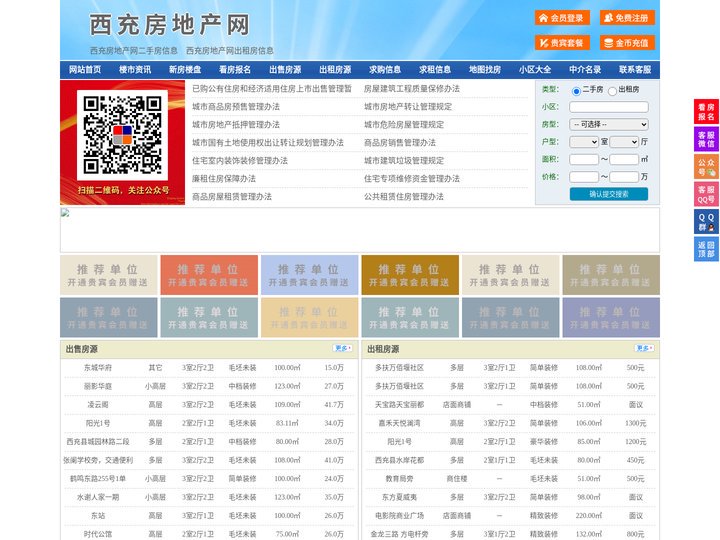Go to 网站首页 menu

85,70
